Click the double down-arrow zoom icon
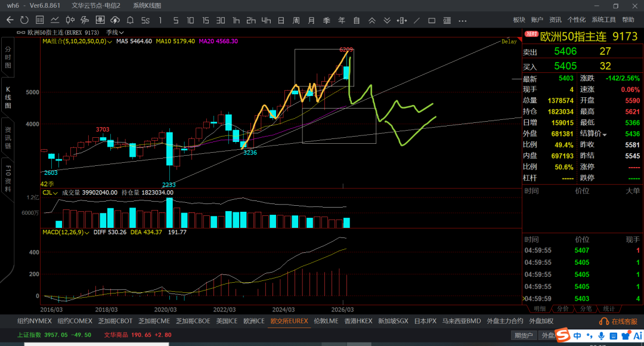 point(387,20)
